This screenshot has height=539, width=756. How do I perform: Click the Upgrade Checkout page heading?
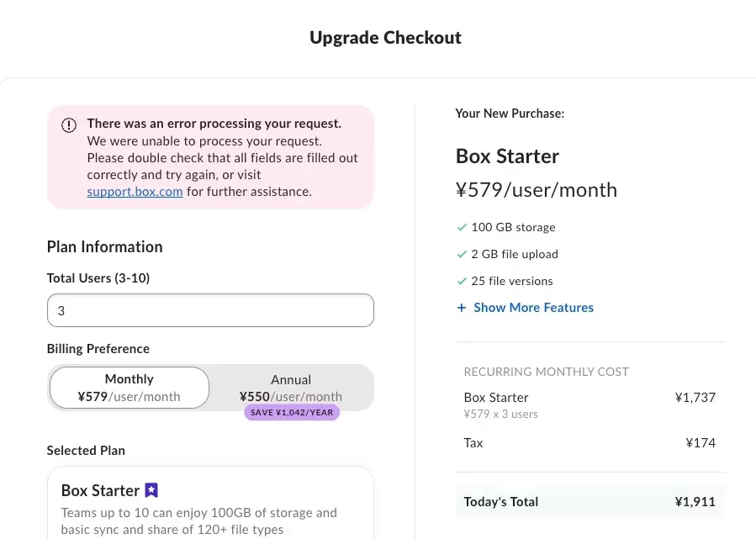386,38
